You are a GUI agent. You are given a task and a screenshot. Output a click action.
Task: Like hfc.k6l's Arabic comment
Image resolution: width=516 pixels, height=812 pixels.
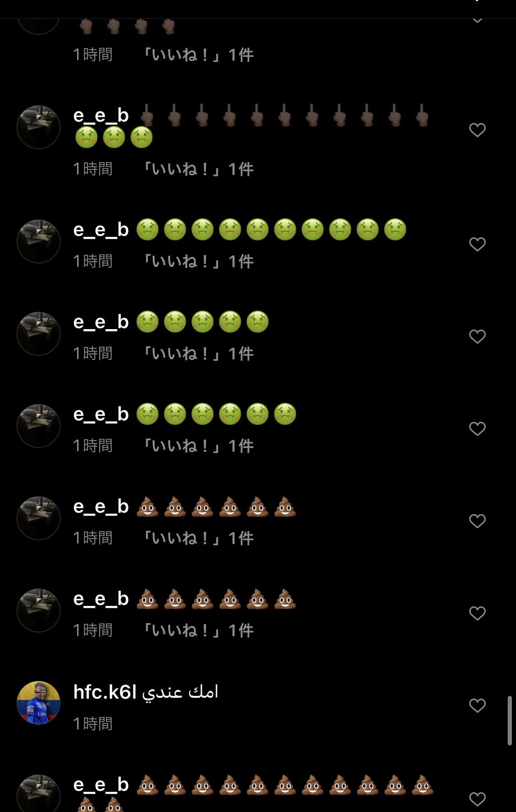click(x=477, y=706)
